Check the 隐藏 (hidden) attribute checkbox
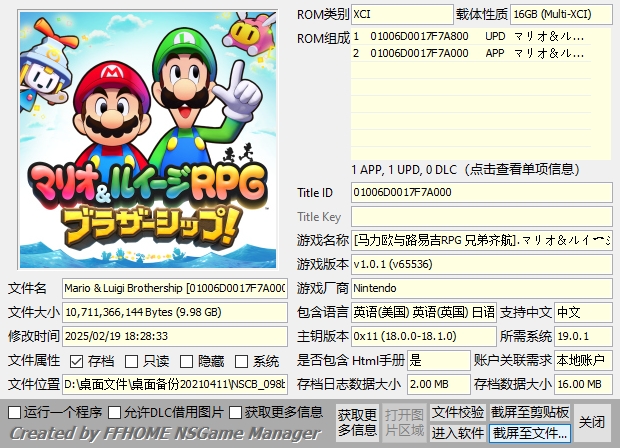Image resolution: width=620 pixels, height=448 pixels. pyautogui.click(x=187, y=361)
